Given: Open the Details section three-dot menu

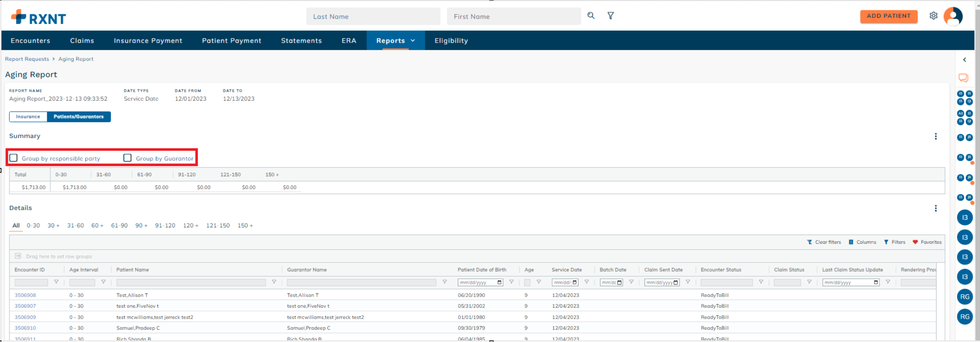Looking at the screenshot, I should [935, 208].
